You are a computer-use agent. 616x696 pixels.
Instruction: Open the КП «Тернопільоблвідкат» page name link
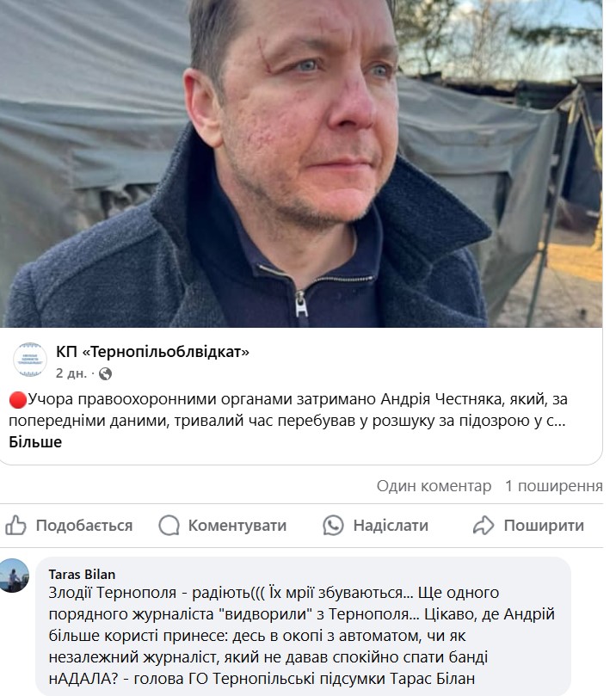coord(152,352)
